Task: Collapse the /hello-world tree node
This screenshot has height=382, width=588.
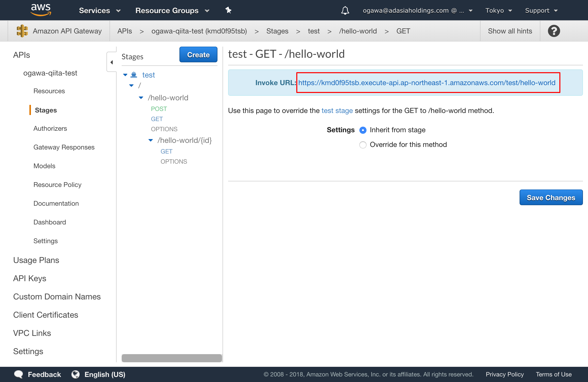Action: [x=141, y=98]
